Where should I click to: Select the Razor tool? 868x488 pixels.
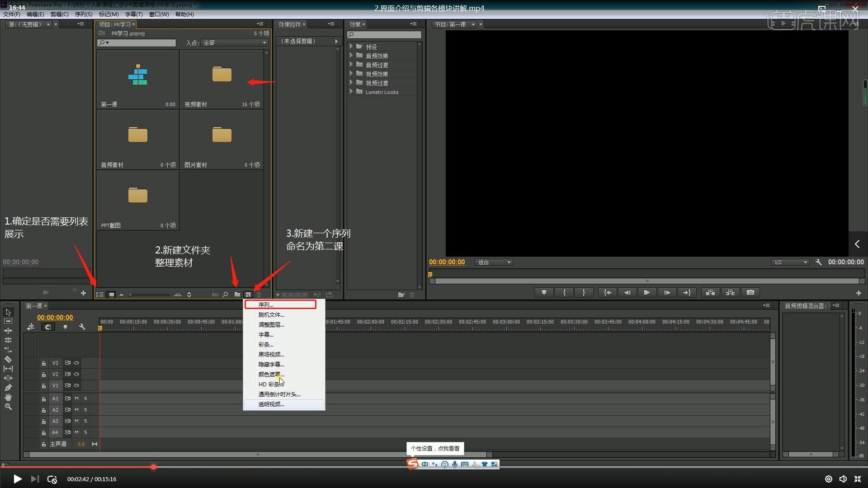(x=8, y=359)
